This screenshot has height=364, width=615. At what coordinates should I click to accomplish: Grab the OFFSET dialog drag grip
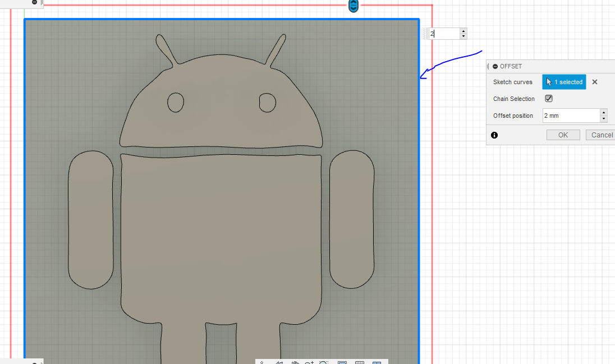click(488, 66)
